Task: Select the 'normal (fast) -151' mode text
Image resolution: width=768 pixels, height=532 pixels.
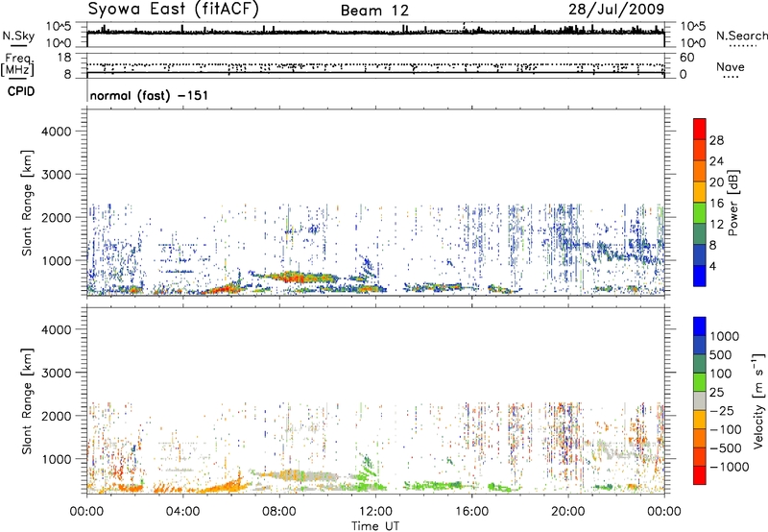Action: pos(149,95)
